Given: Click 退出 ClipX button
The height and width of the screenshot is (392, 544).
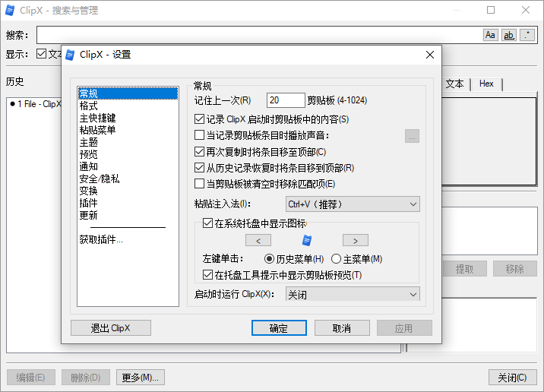Looking at the screenshot, I should [111, 328].
